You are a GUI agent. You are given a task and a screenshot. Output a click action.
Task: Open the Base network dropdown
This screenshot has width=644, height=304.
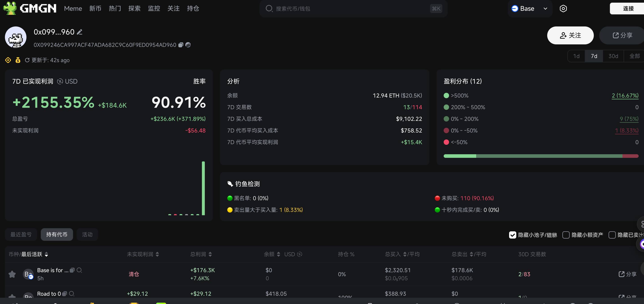click(x=529, y=8)
